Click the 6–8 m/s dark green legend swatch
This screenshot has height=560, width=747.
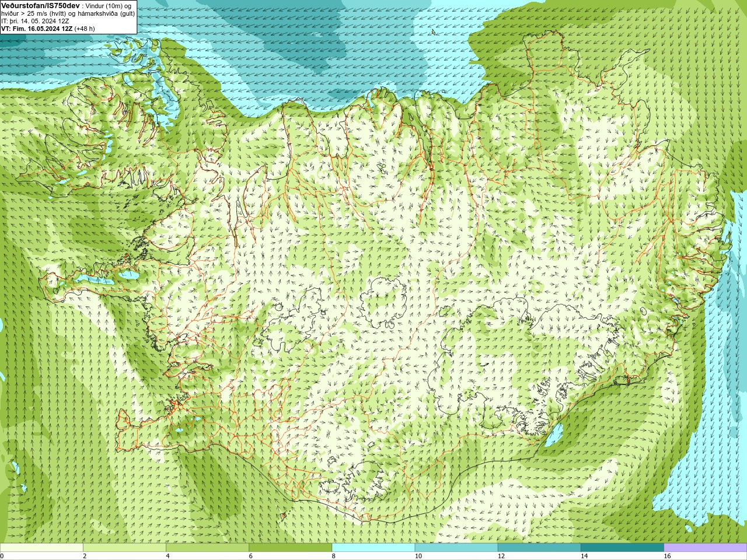pos(290,548)
